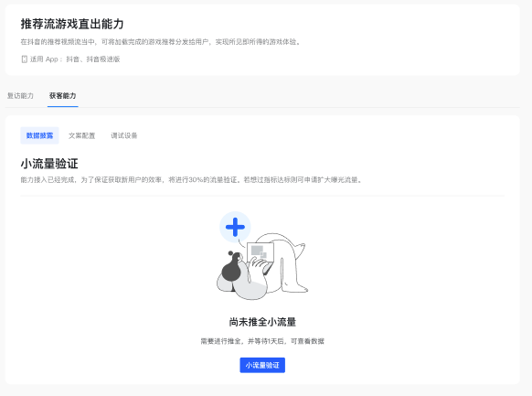The width and height of the screenshot is (532, 396).
Task: Click the 抖音、抖音极速版 applicable app text
Action: pos(93,59)
